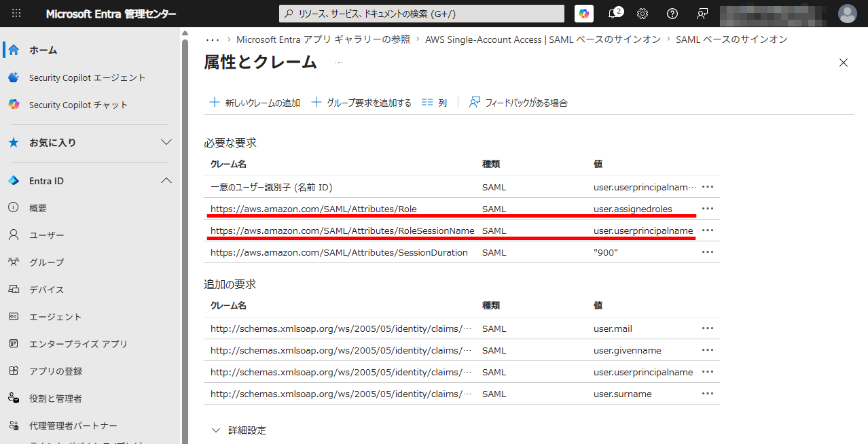
Task: Click the user.surname value cell
Action: [623, 394]
